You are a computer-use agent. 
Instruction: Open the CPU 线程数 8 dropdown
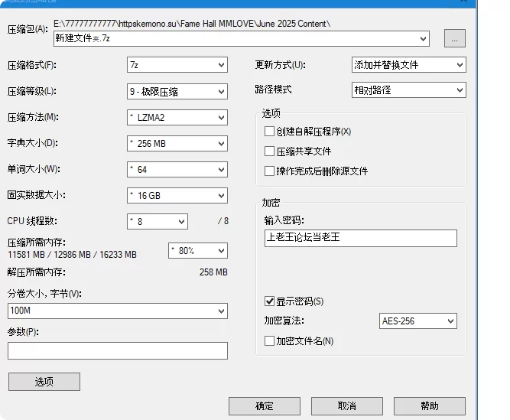tap(158, 222)
